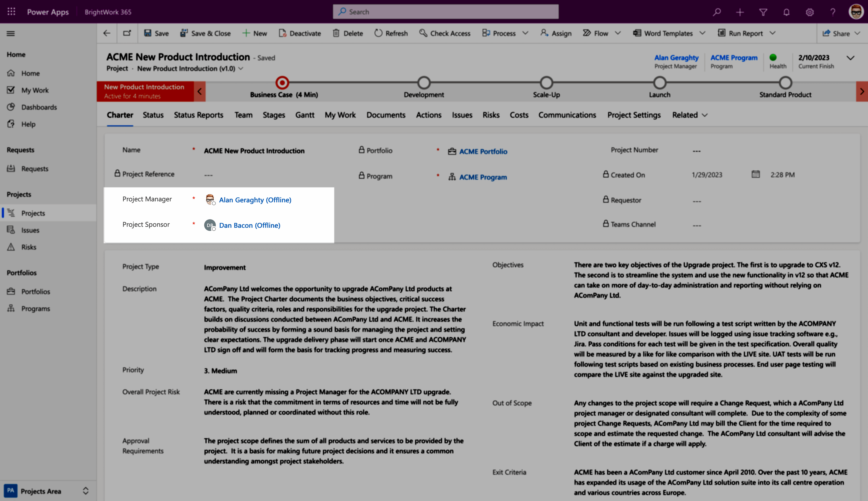Screen dimensions: 868x501
Task: Click the Save & Close icon button
Action: (x=183, y=33)
